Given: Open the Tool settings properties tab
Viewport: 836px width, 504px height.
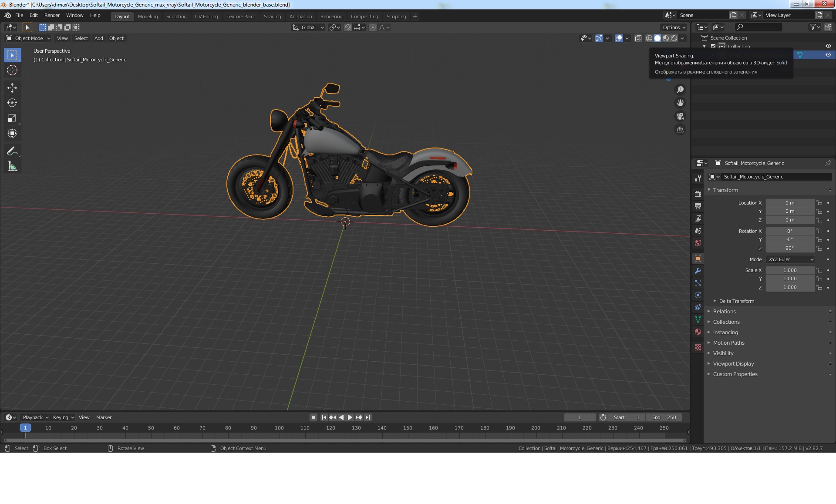Looking at the screenshot, I should [x=698, y=178].
